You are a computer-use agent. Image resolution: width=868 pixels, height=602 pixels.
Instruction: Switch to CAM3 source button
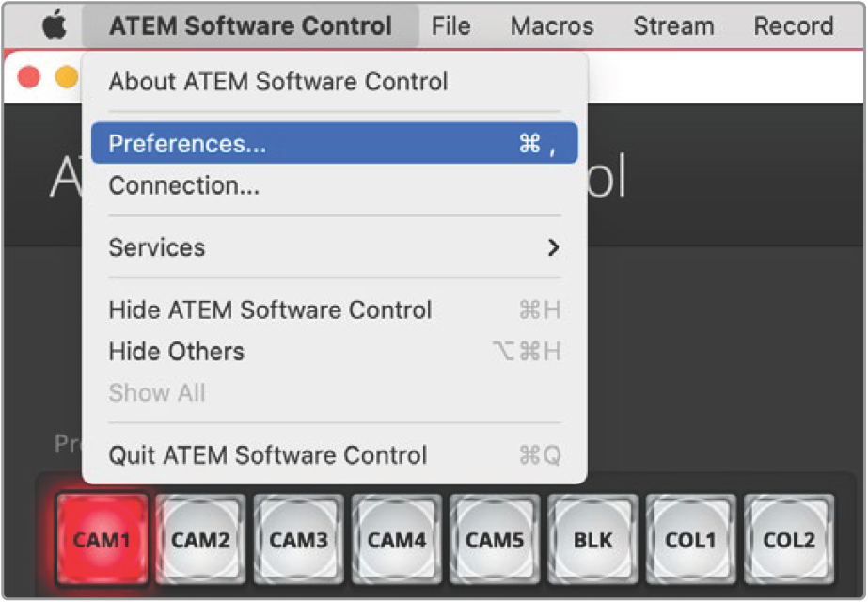pos(298,539)
